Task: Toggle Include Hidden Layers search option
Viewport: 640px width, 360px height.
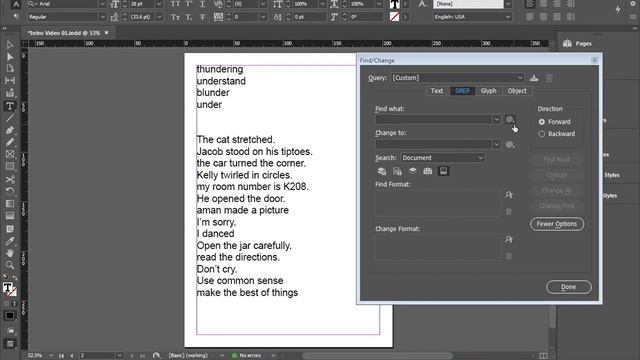Action: [413, 171]
